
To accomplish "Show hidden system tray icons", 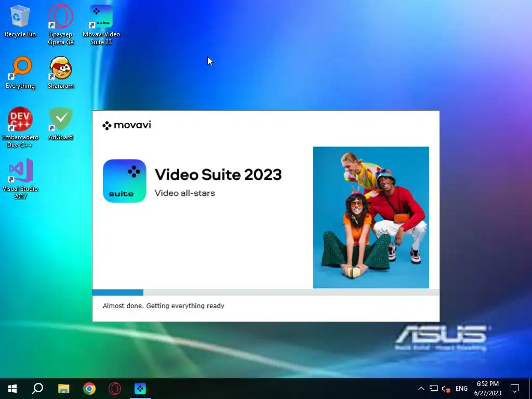I will [x=421, y=389].
